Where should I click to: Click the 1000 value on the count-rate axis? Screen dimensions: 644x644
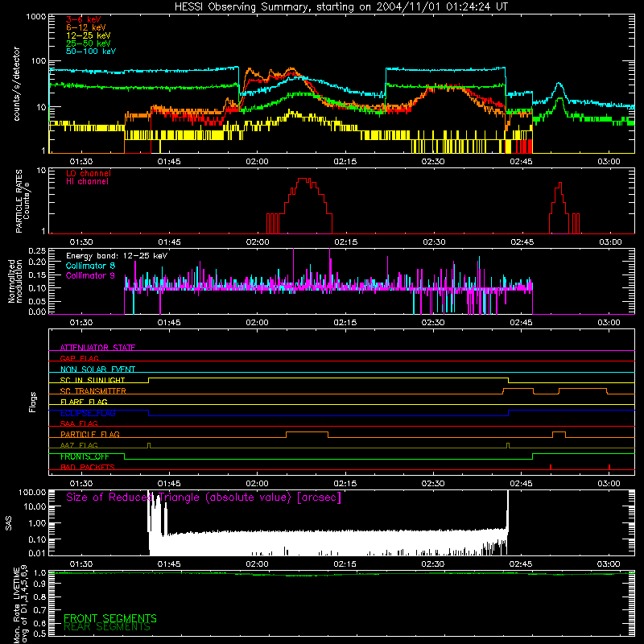[35, 17]
